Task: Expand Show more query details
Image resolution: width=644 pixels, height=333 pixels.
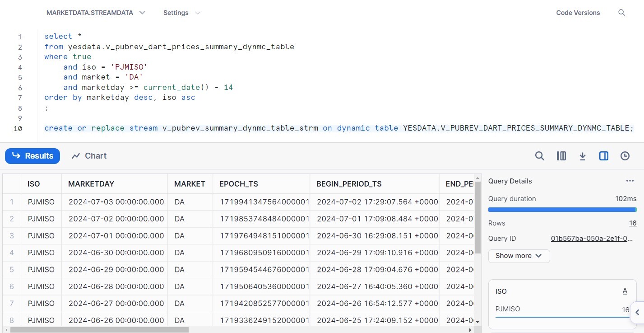Action: [x=519, y=256]
